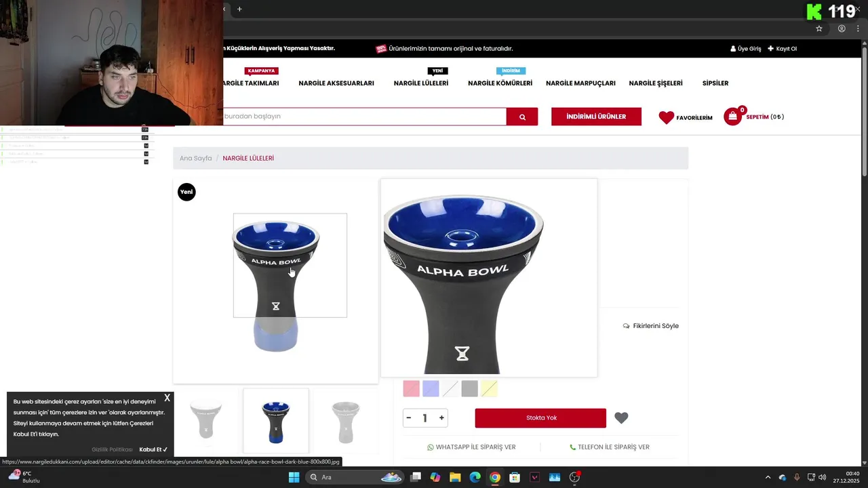The height and width of the screenshot is (488, 868).
Task: Open the Chrome three-dot menu
Action: [858, 28]
